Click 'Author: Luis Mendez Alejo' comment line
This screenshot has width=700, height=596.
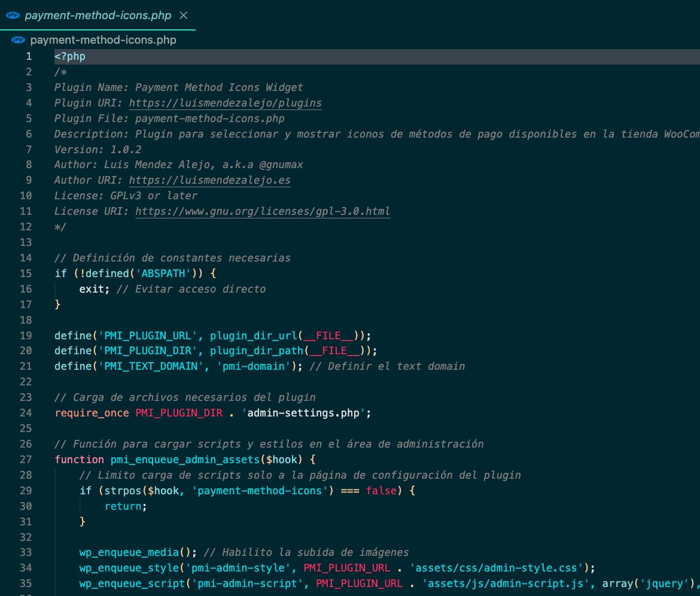pos(178,165)
